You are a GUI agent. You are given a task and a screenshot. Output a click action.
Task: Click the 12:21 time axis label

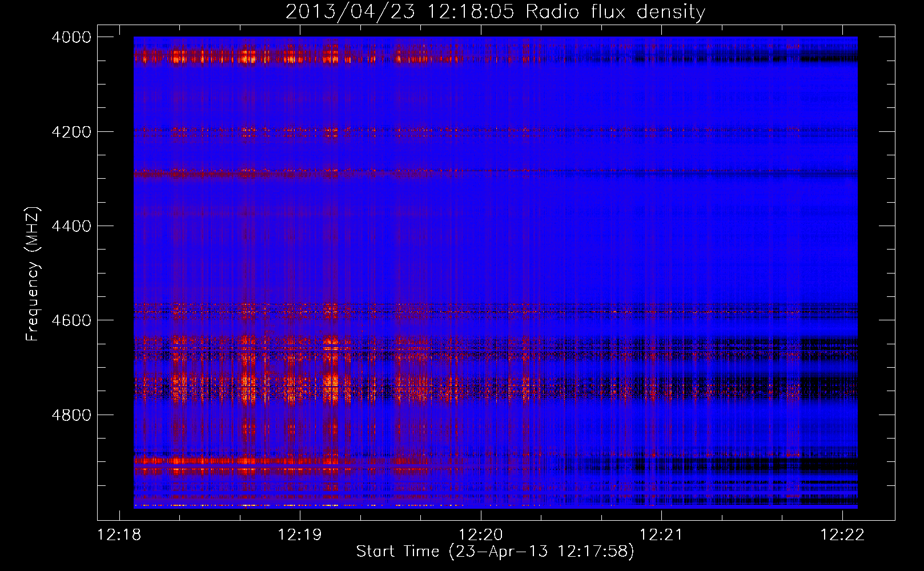tap(661, 535)
